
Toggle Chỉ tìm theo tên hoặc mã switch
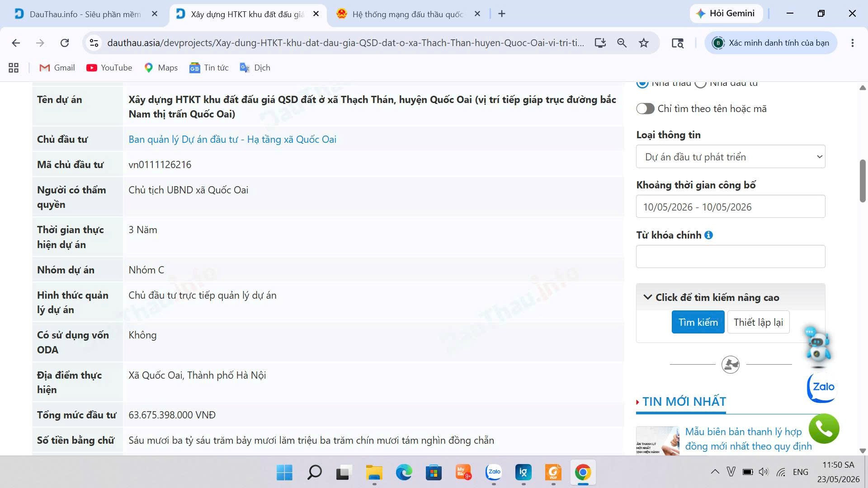pyautogui.click(x=645, y=108)
